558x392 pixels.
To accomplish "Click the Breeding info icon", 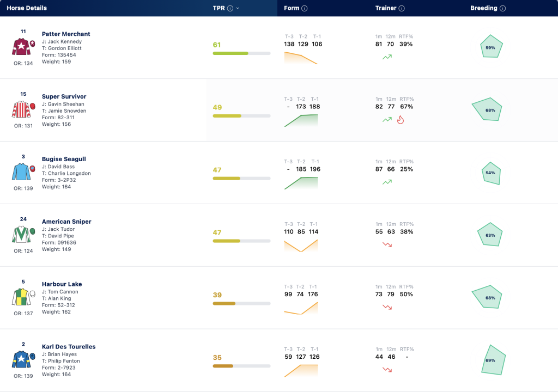I will 502,8.
